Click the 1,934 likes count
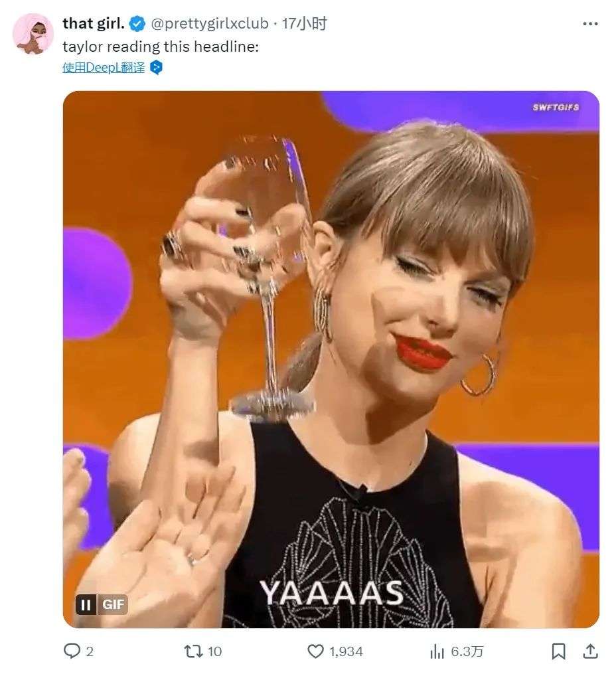The height and width of the screenshot is (674, 616). [x=346, y=651]
